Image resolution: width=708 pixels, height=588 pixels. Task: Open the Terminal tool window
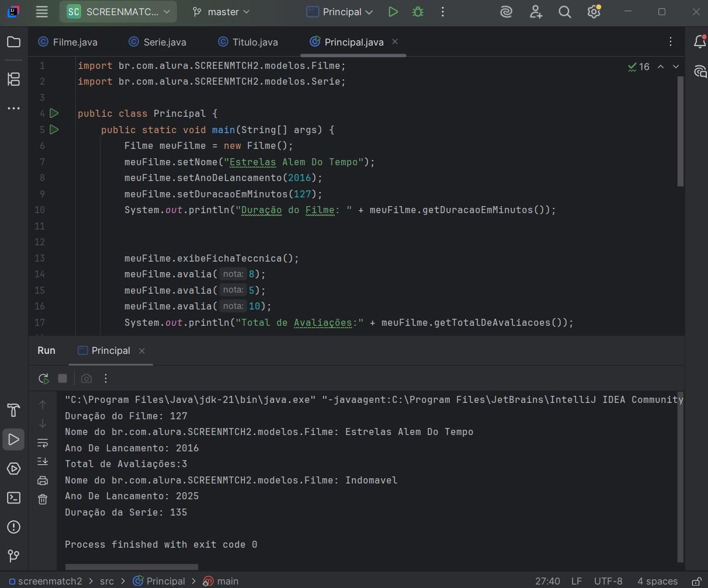[13, 497]
